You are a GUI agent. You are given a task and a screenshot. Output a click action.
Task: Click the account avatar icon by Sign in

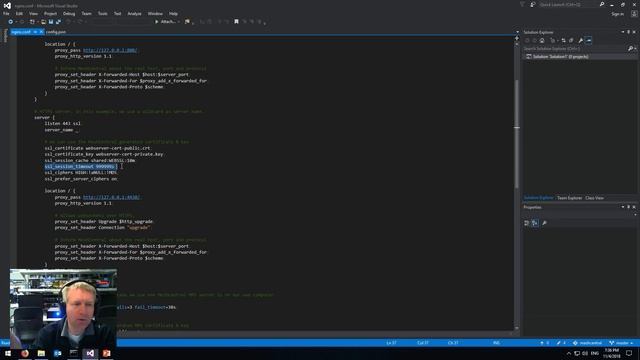pyautogui.click(x=634, y=14)
